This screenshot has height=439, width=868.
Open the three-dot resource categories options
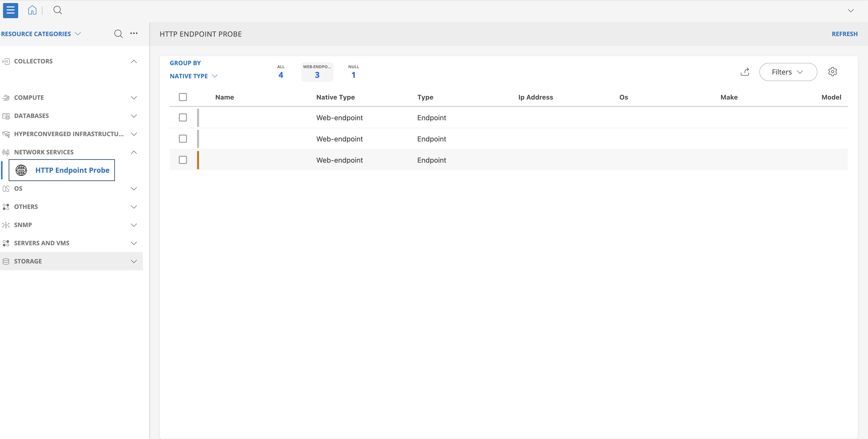click(134, 33)
